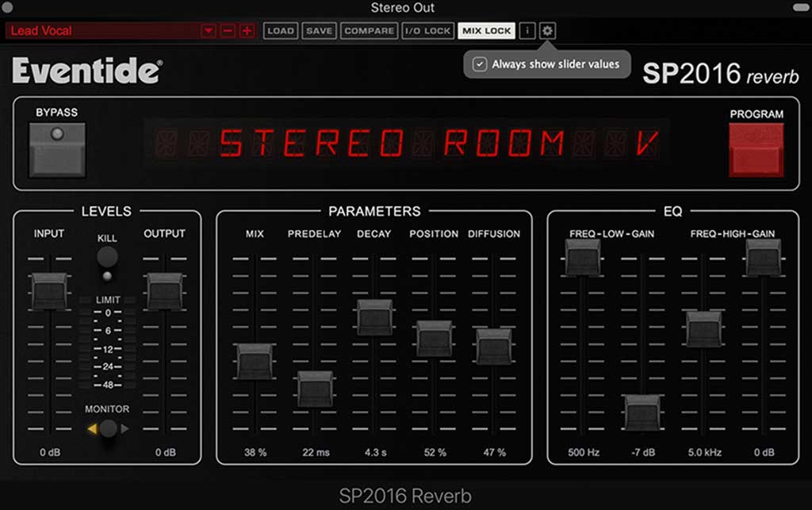Click the Compare button
The image size is (812, 510).
point(369,31)
